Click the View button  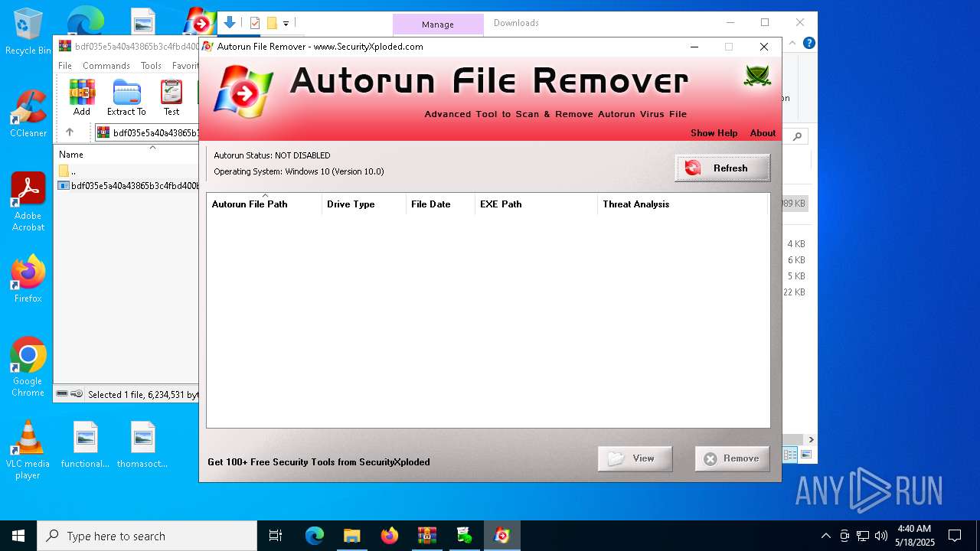[635, 458]
